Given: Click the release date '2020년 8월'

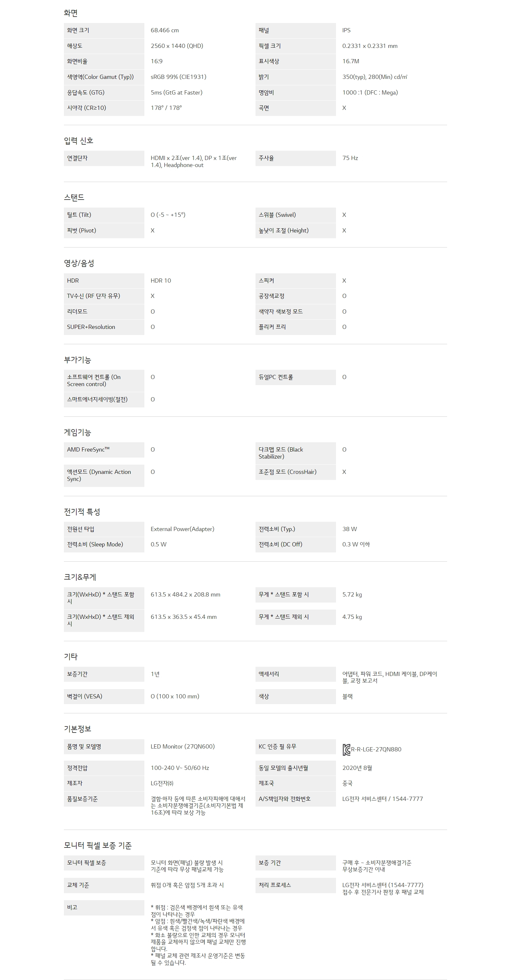Looking at the screenshot, I should [x=357, y=768].
